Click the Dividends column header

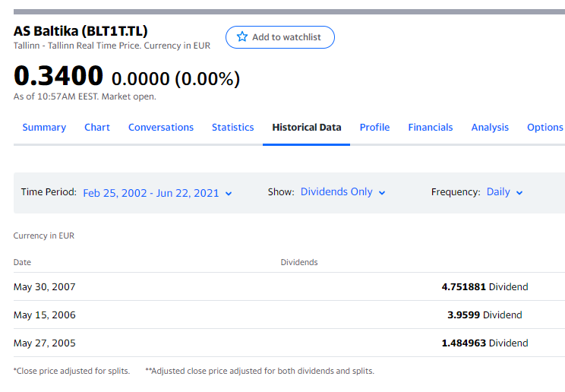click(x=299, y=262)
